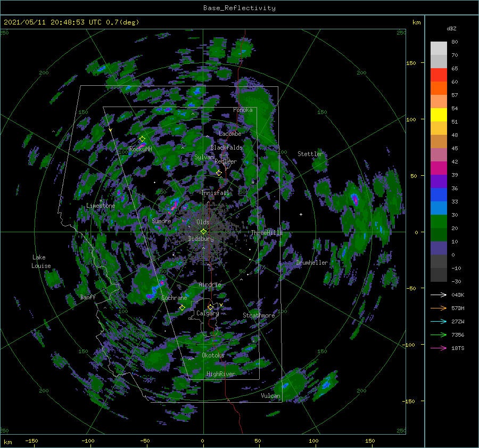479x448 pixels.
Task: Click the 0.7(deg) elevation angle text
Action: click(x=122, y=22)
